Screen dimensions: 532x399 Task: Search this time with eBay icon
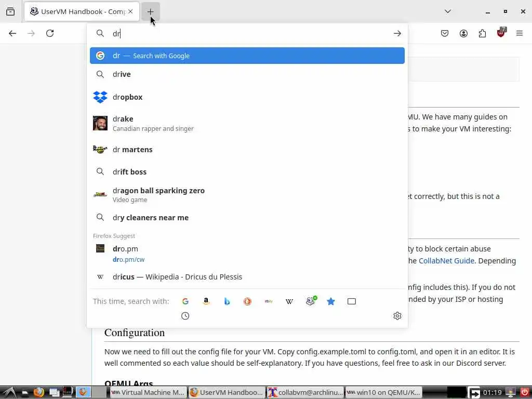(x=269, y=301)
